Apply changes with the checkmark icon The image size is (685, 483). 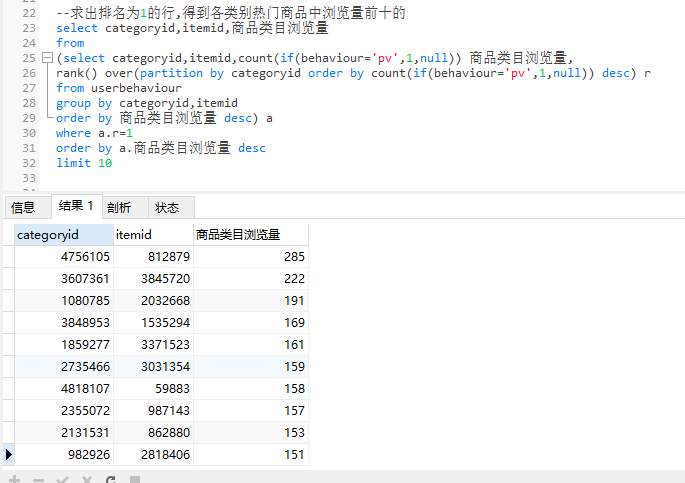[62, 480]
